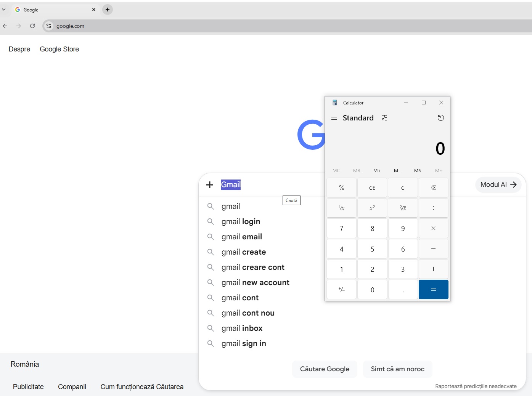The height and width of the screenshot is (396, 532).
Task: Open a new Chrome tab
Action: tap(108, 10)
